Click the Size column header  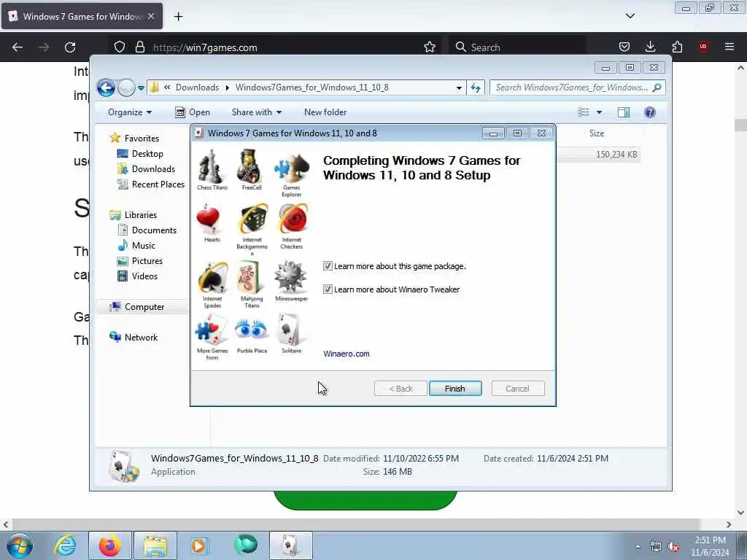tap(597, 134)
